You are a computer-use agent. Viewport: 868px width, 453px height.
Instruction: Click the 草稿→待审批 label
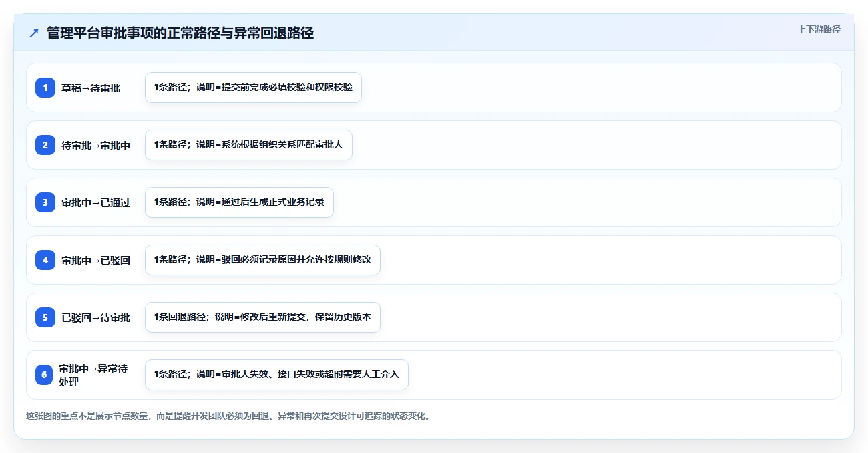[91, 88]
